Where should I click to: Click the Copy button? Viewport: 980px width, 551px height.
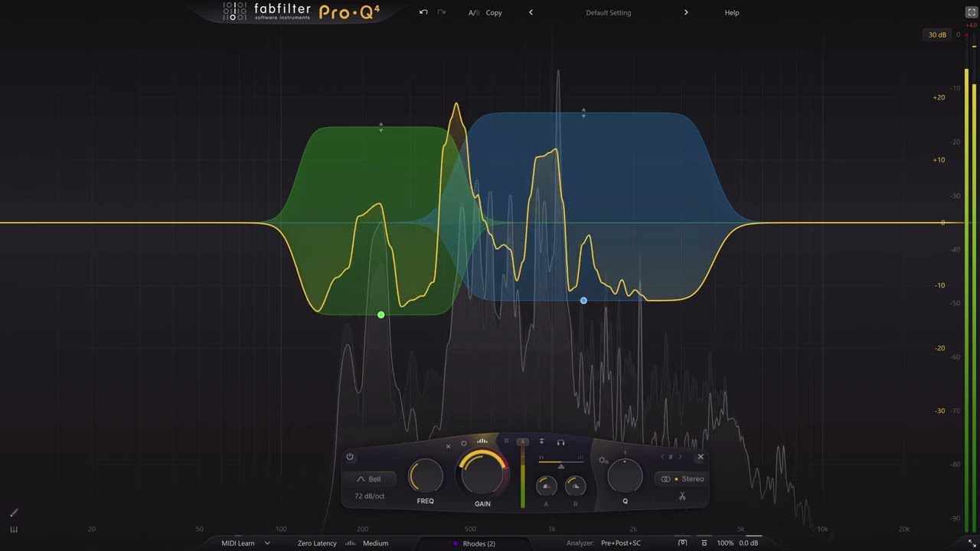coord(494,13)
